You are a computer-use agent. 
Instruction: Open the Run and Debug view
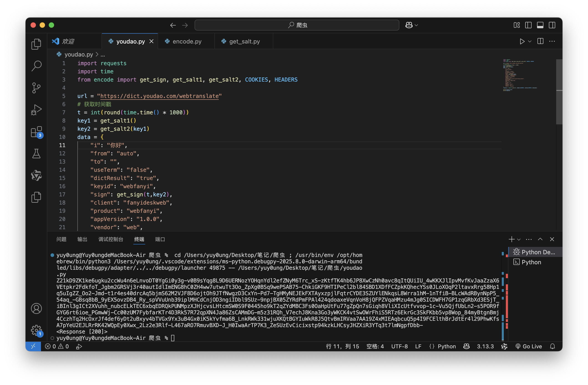tap(36, 110)
